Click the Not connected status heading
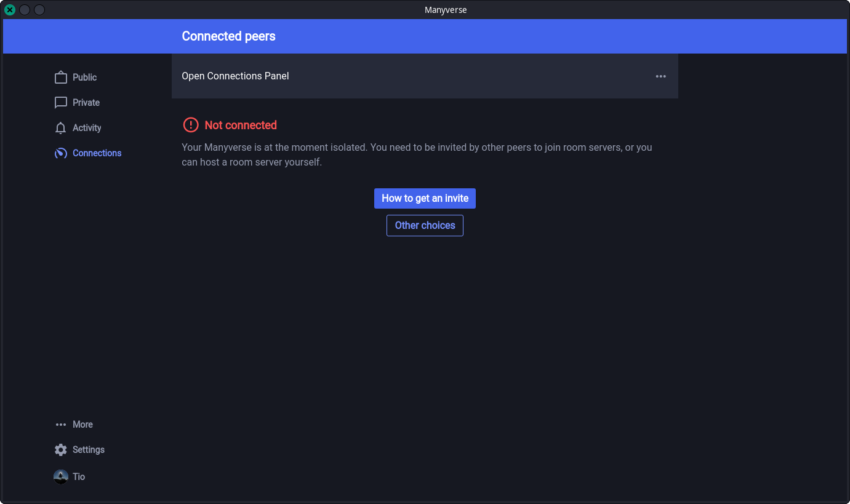This screenshot has width=850, height=504. coord(241,125)
